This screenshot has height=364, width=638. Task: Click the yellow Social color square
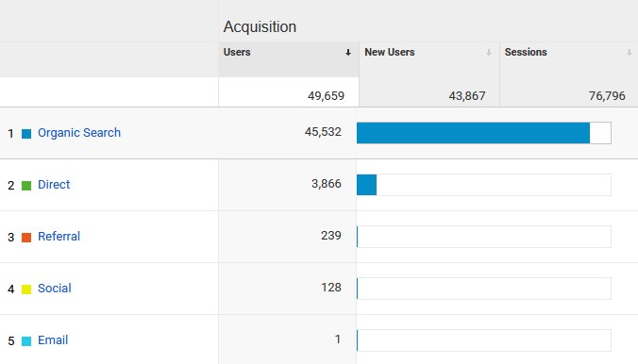pyautogui.click(x=26, y=290)
